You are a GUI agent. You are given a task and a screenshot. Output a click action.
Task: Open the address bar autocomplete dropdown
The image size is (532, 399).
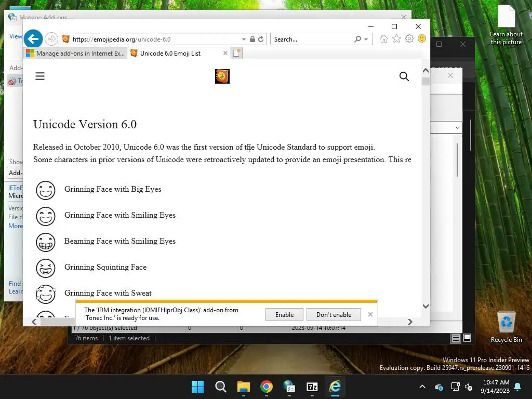(x=244, y=39)
